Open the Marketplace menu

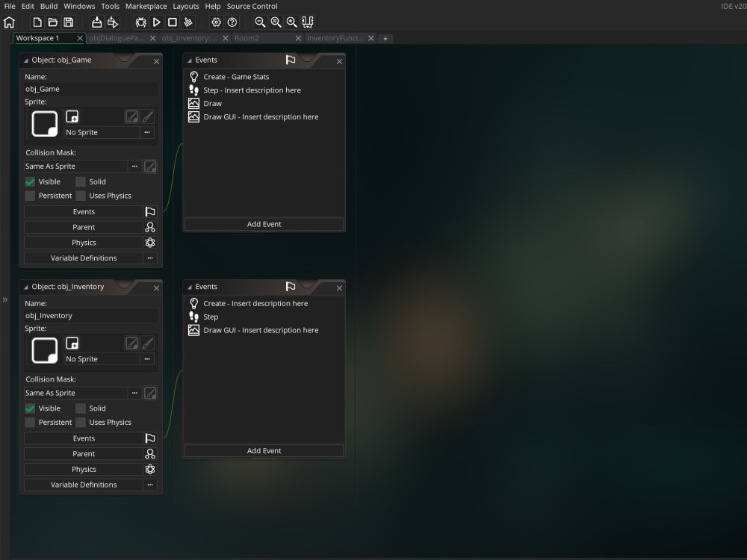[146, 6]
